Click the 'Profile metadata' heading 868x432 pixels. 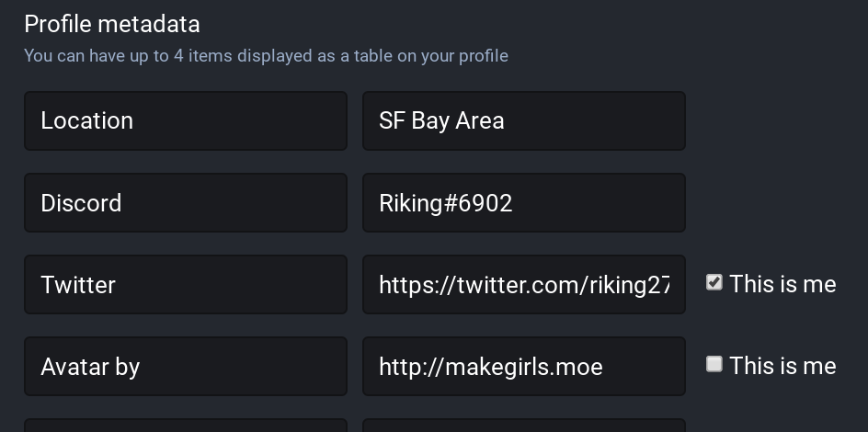(x=112, y=24)
